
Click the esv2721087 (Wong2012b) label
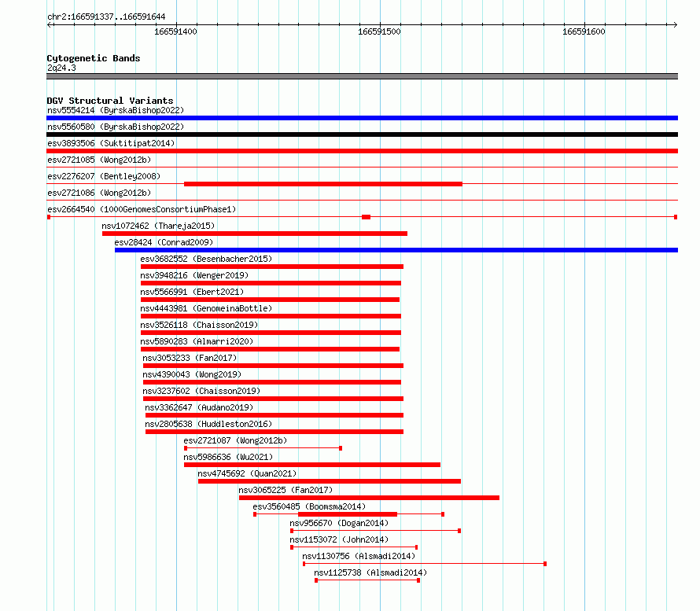coord(235,440)
